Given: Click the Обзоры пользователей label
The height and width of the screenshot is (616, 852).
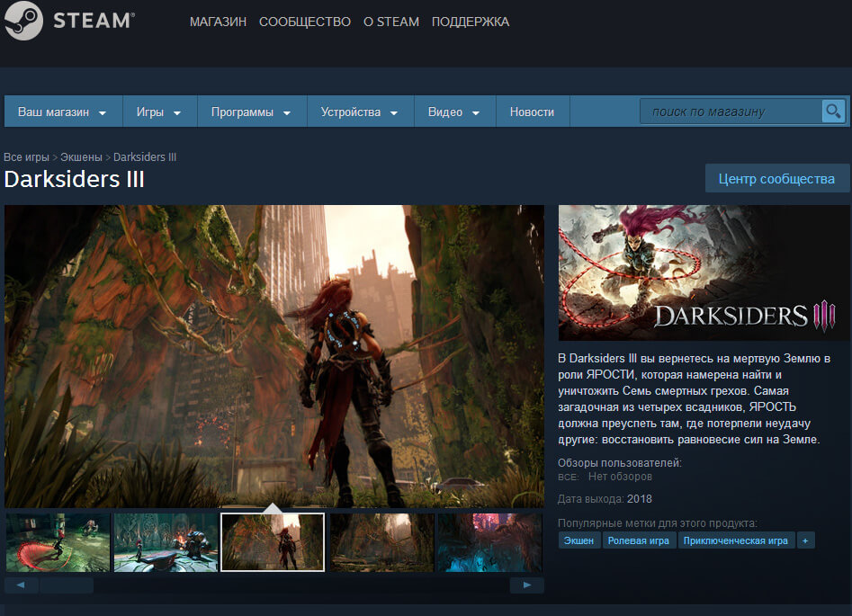Looking at the screenshot, I should (x=620, y=463).
